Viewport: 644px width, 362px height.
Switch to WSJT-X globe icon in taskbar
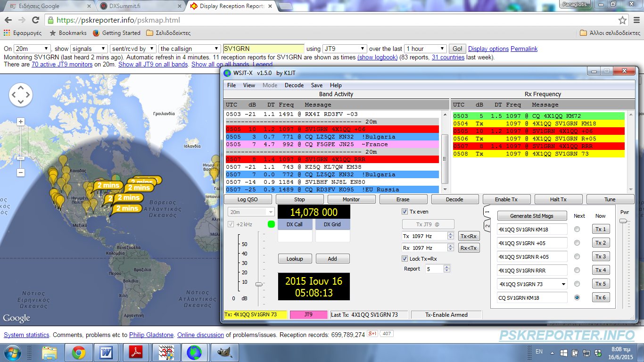tap(194, 353)
